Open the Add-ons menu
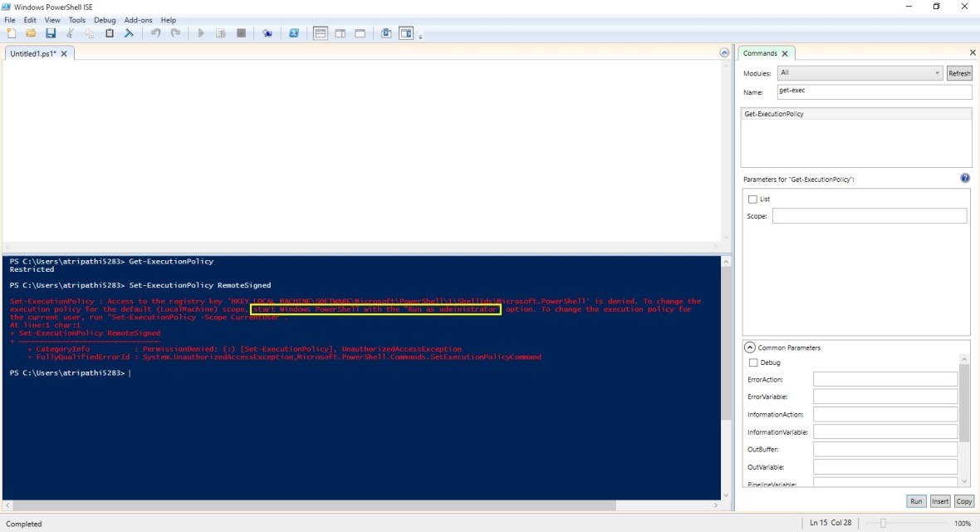Image resolution: width=980 pixels, height=532 pixels. [138, 20]
